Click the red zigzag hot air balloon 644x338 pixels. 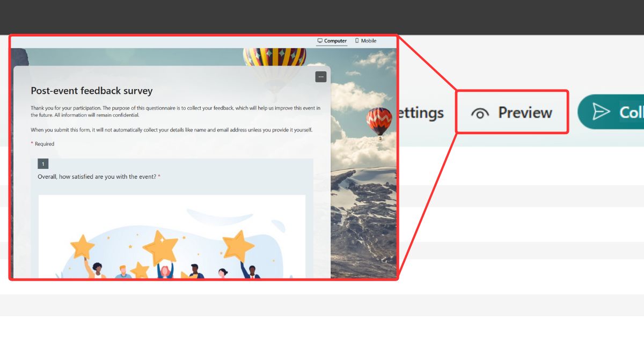[x=379, y=121]
